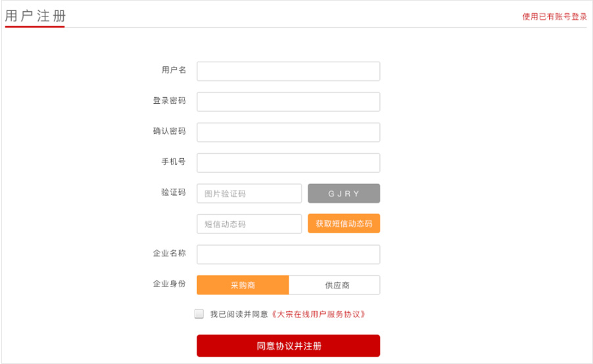Image resolution: width=593 pixels, height=364 pixels.
Task: Click the 企业身份 label text
Action: tap(170, 283)
